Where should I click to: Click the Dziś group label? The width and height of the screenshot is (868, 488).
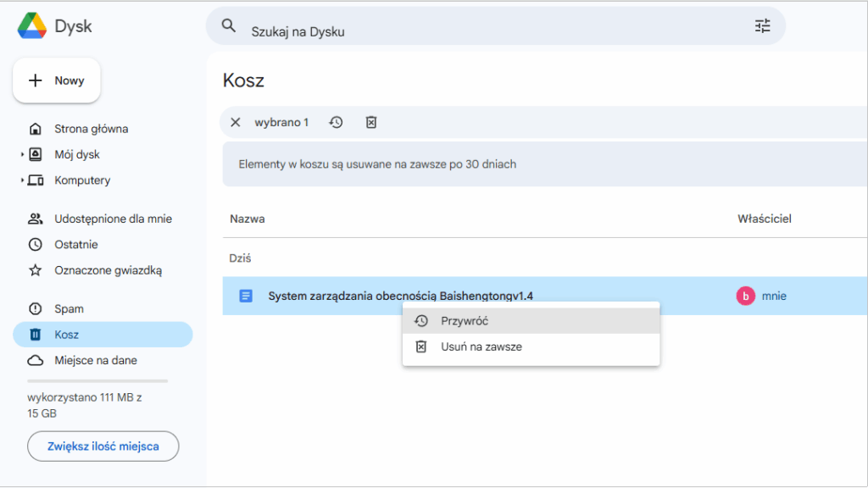(x=240, y=258)
